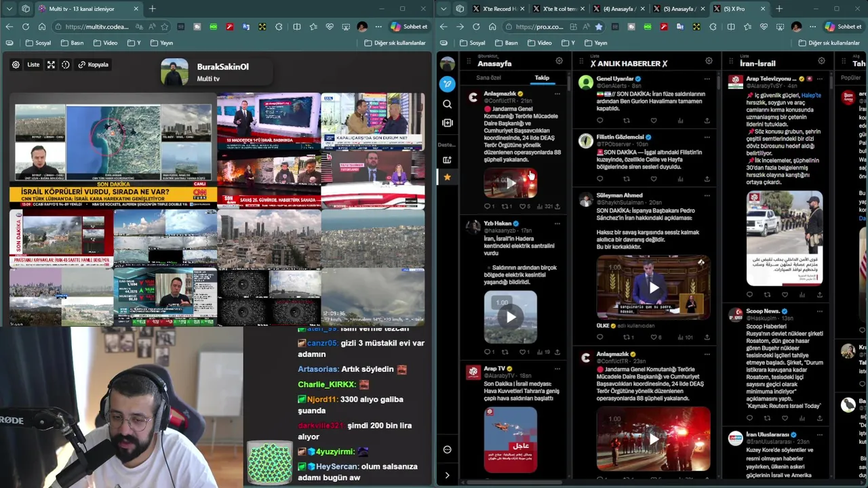The image size is (868, 488).
Task: Open Scoop News. profile name
Action: tap(763, 310)
